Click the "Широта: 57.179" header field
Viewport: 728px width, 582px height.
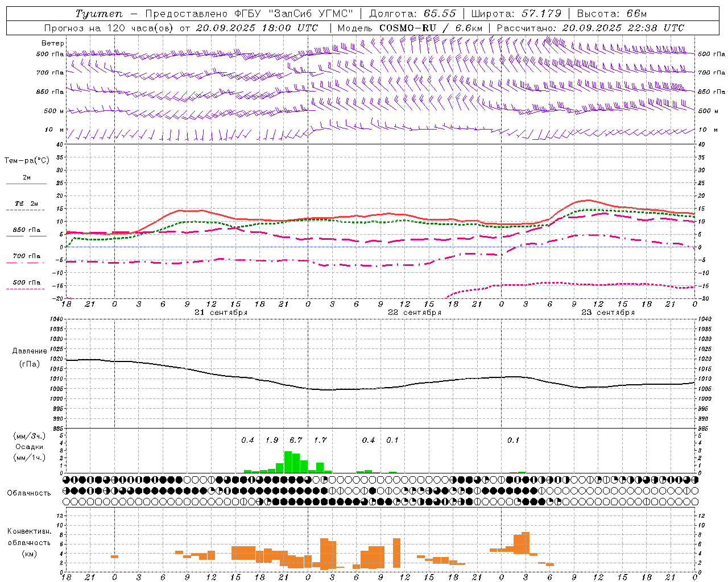coord(516,14)
